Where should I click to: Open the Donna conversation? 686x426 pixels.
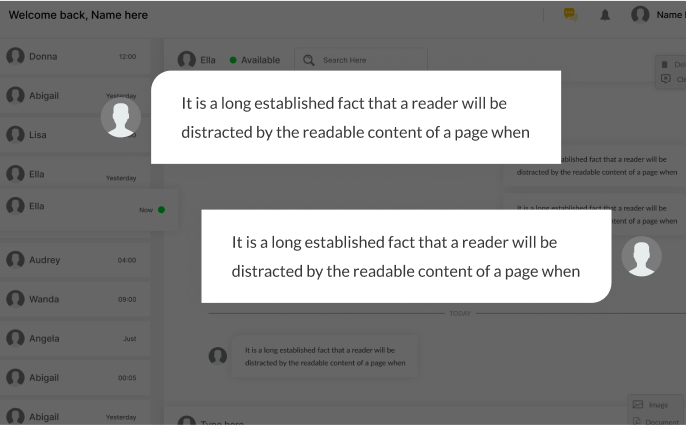[x=75, y=56]
